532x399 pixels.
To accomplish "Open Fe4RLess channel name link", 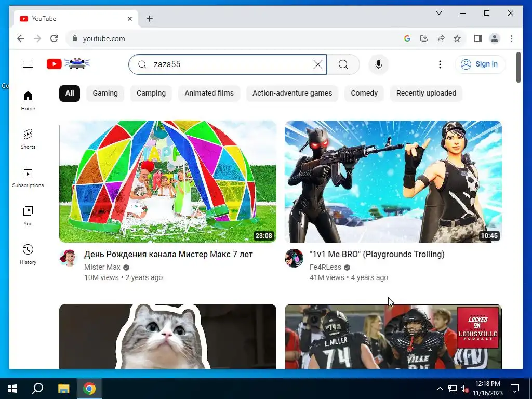I will click(x=325, y=268).
